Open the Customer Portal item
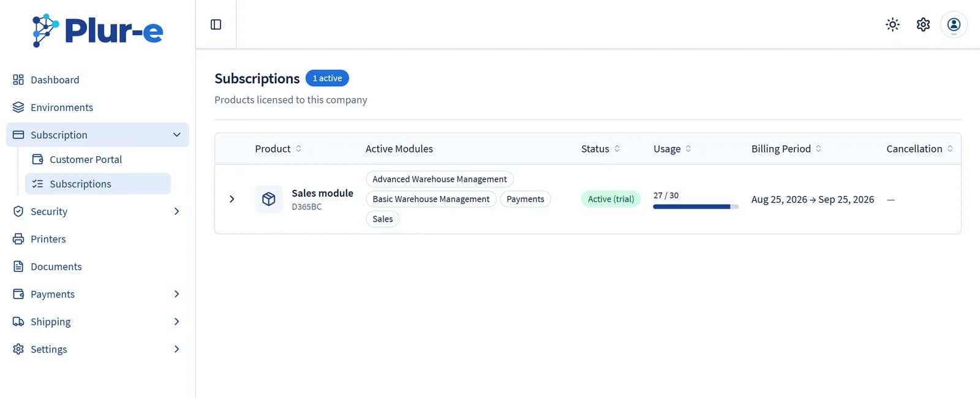Viewport: 980px width, 398px height. [x=98, y=159]
